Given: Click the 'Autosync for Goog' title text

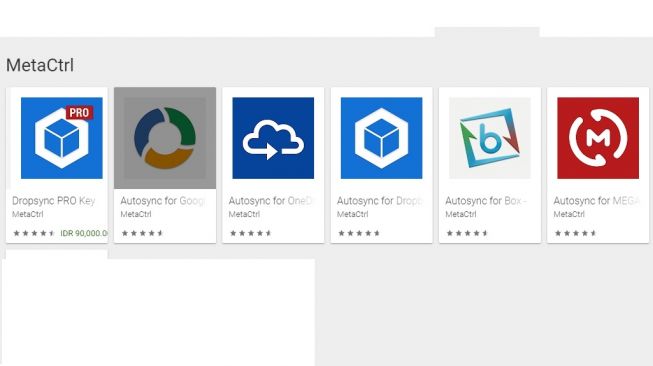Looking at the screenshot, I should [163, 201].
